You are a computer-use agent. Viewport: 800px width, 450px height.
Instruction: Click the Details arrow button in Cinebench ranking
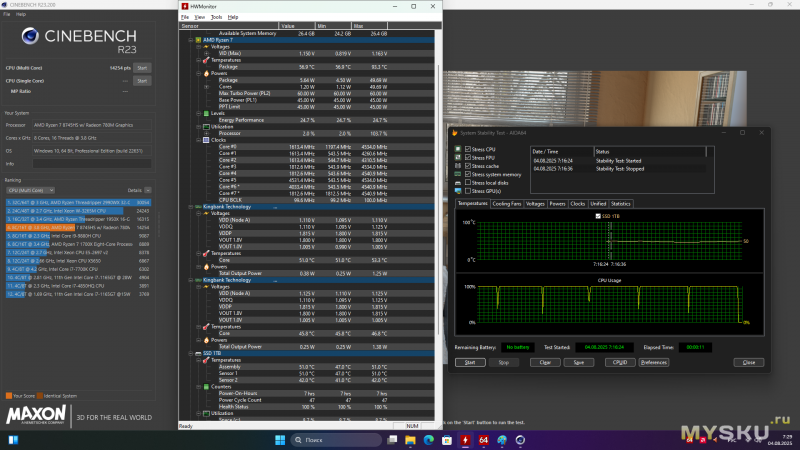pos(147,190)
